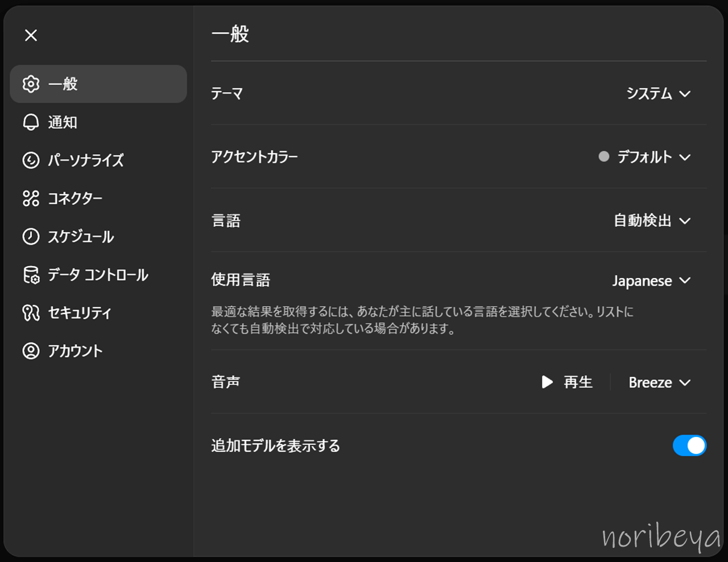Click the clock icon beside スケジュール

click(31, 236)
